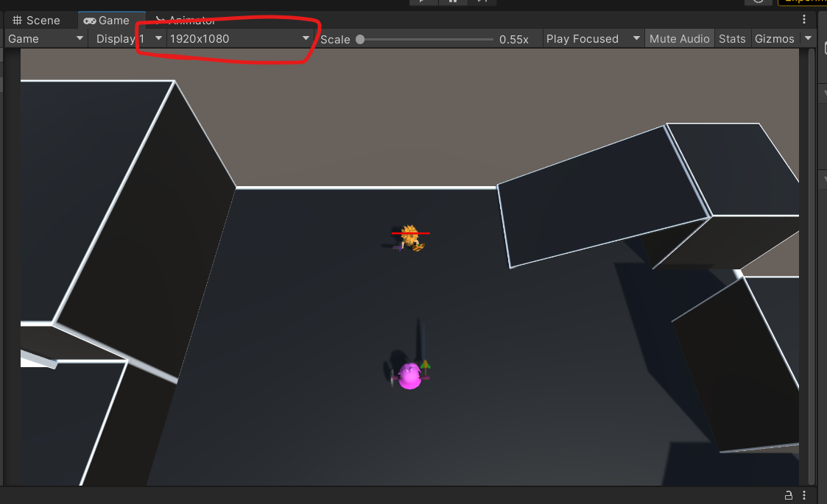The image size is (827, 504).
Task: Open the Play Focused dropdown
Action: pos(593,39)
